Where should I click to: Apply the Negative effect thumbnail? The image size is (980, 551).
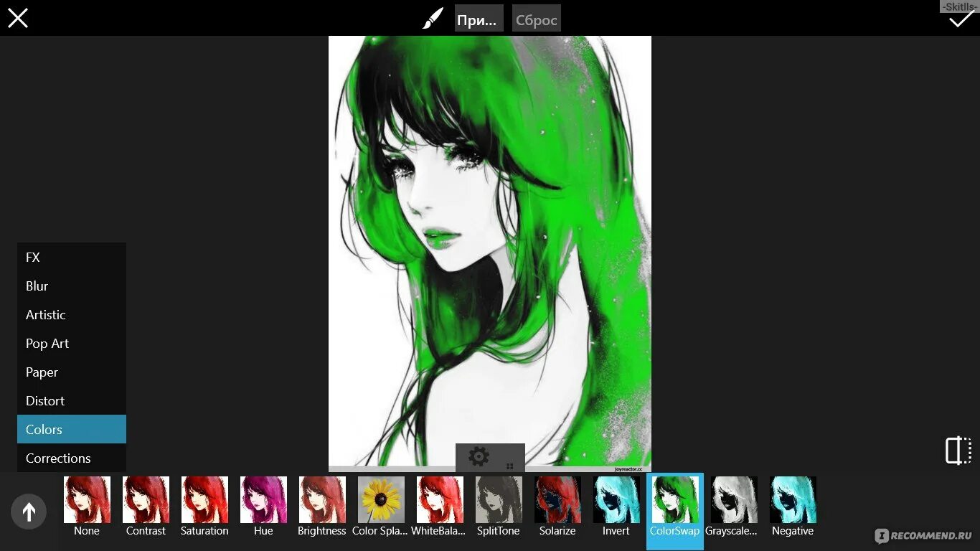(793, 499)
